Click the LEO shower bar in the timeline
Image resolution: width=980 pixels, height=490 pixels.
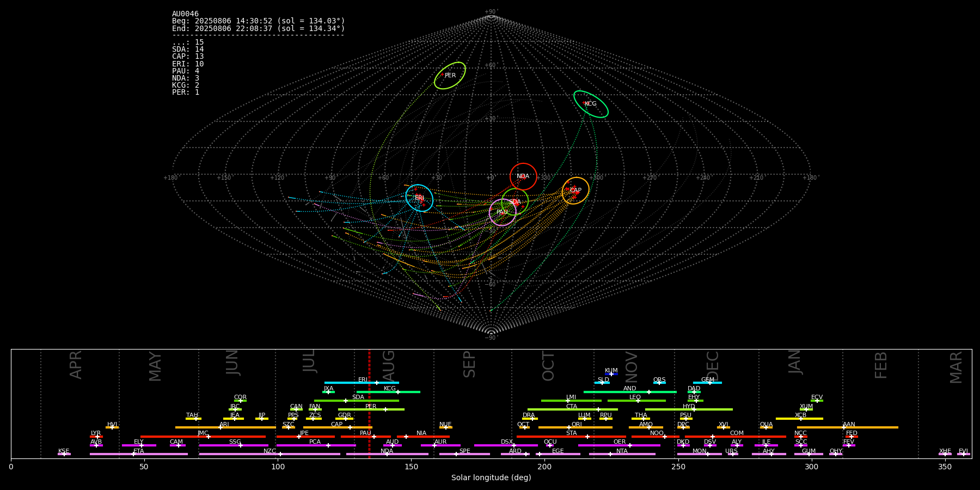pos(636,400)
